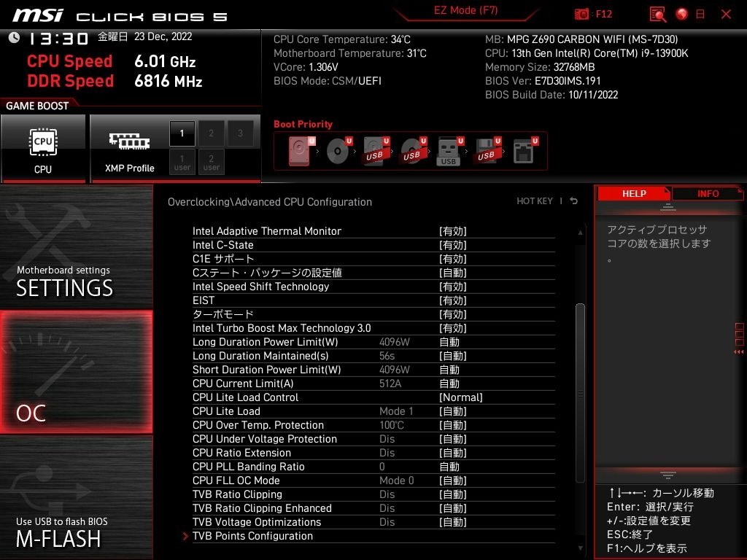Click the scrollbar down arrow in settings list
Image resolution: width=747 pixels, height=560 pixels.
point(580,548)
